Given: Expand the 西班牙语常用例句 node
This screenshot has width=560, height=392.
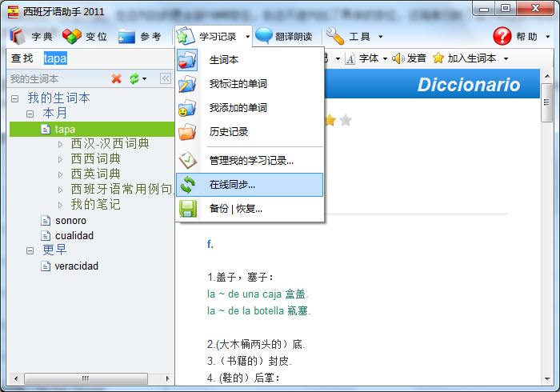Looking at the screenshot, I should (60, 190).
